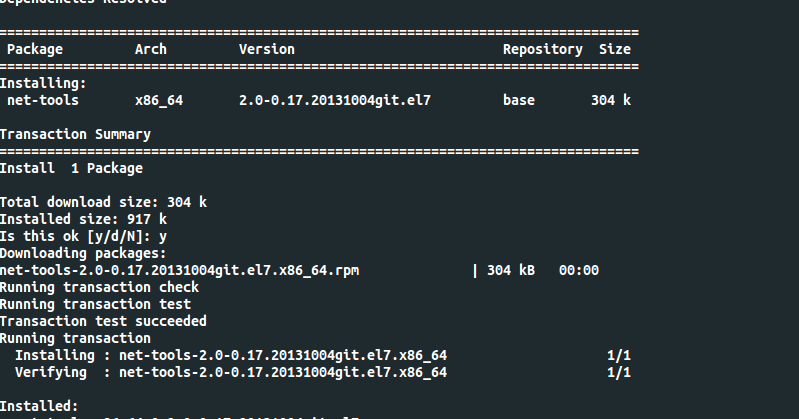Click the base repository value
Viewport: 799px width, 419px height.
point(519,100)
